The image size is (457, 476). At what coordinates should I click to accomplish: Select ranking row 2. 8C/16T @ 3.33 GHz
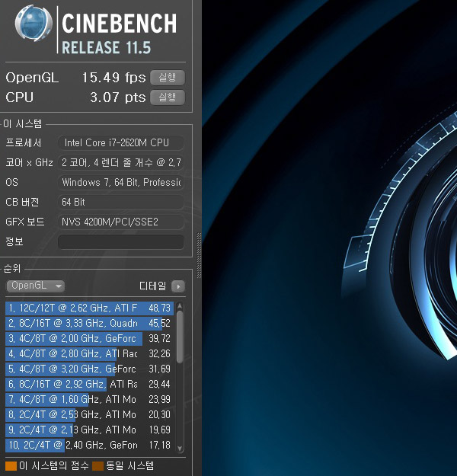[x=90, y=324]
